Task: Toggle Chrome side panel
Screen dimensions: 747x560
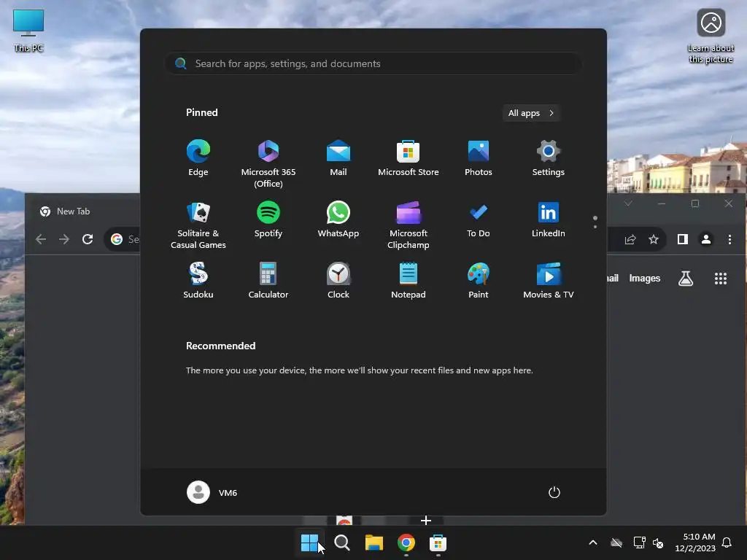Action: [683, 239]
